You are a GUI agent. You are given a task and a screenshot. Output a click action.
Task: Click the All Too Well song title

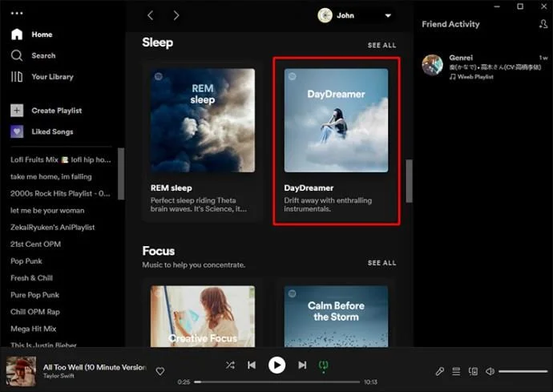pyautogui.click(x=95, y=367)
